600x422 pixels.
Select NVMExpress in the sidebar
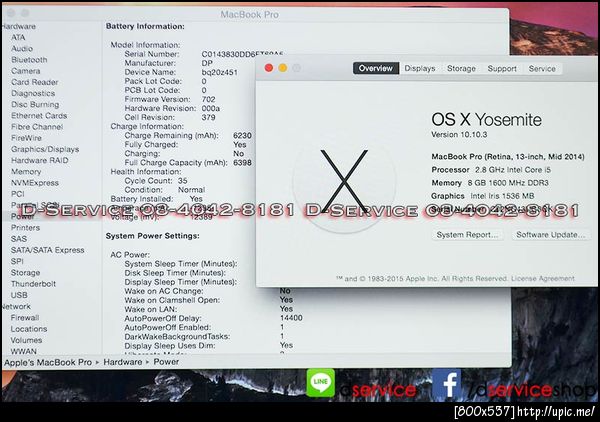tap(35, 183)
